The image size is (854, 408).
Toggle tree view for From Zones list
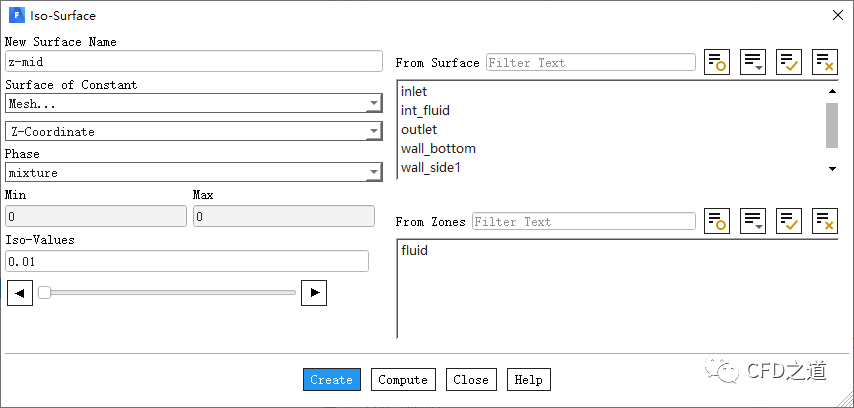coord(717,221)
